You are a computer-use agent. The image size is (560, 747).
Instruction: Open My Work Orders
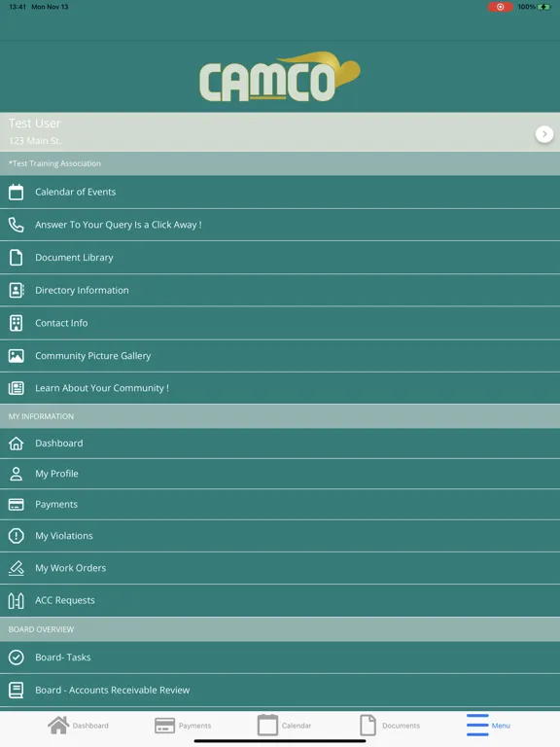(280, 568)
